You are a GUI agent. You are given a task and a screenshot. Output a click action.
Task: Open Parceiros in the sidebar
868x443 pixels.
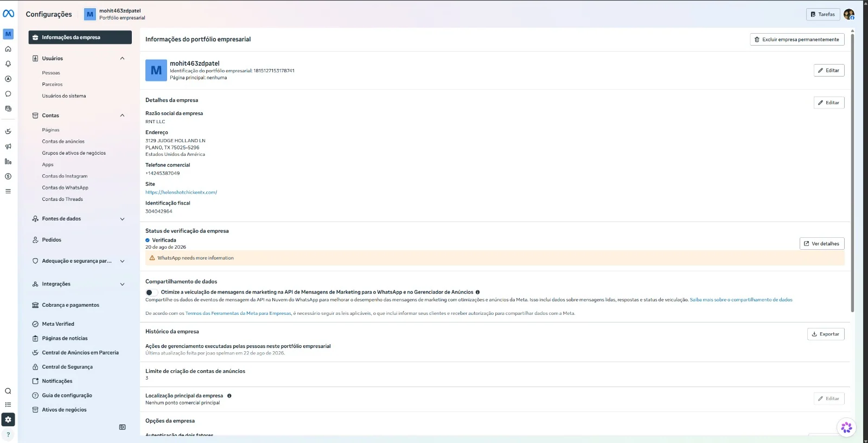(x=52, y=85)
